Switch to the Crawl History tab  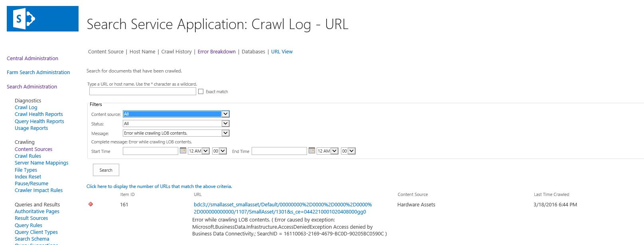176,52
